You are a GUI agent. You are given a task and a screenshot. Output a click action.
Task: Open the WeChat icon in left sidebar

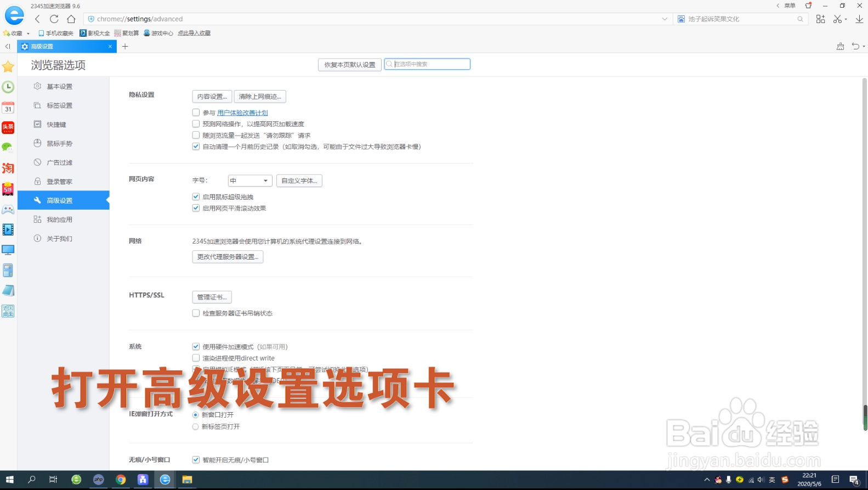pos(7,147)
